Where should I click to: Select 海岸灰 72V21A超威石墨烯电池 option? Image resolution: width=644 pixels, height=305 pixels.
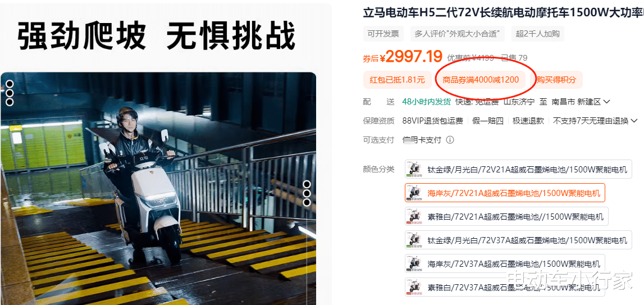(x=505, y=193)
